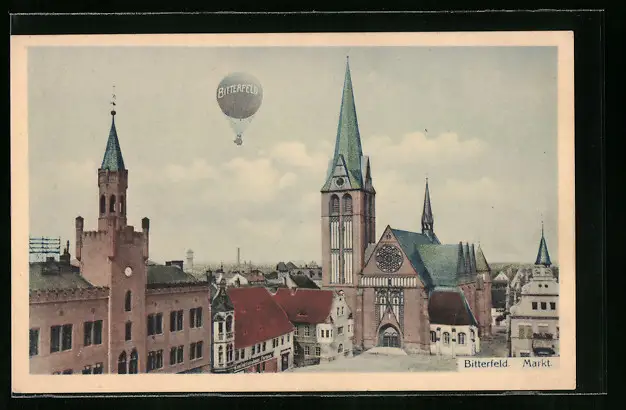The height and width of the screenshot is (410, 626).
Task: Click the clock on town hall tower
Action: point(127,271)
